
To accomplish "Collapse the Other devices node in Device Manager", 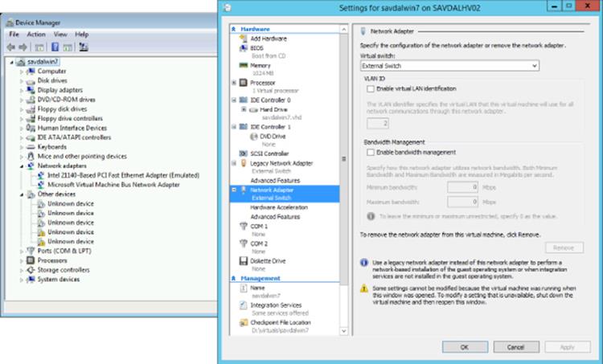I will (22, 195).
